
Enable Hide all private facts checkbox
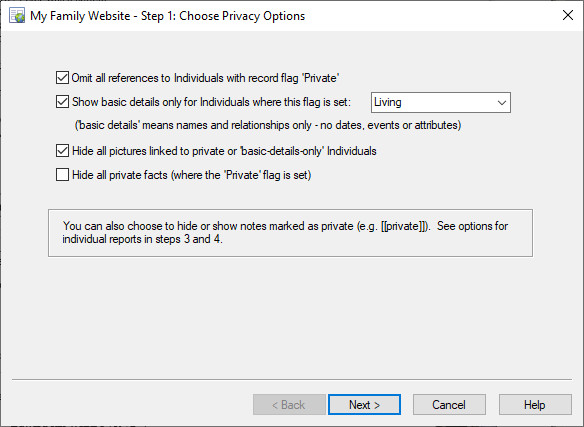click(62, 175)
